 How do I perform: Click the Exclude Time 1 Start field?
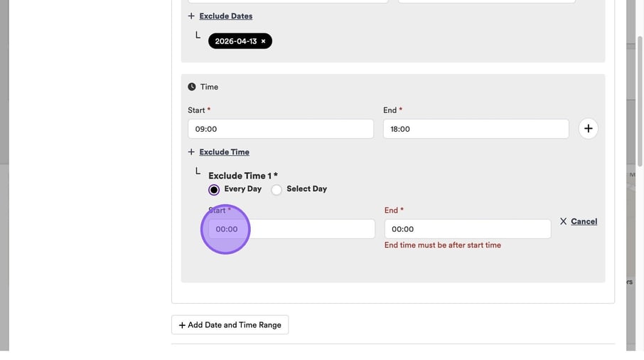291,229
